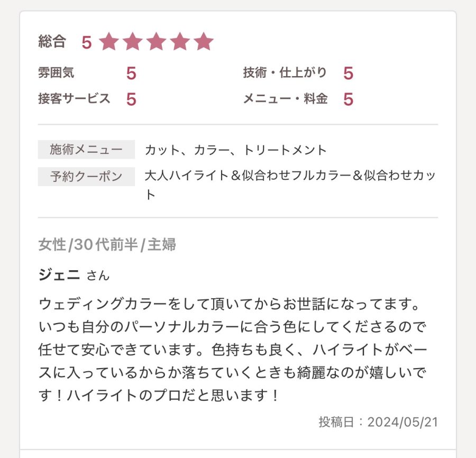Select the 施術メニュー tag
476x458 pixels.
pos(86,150)
